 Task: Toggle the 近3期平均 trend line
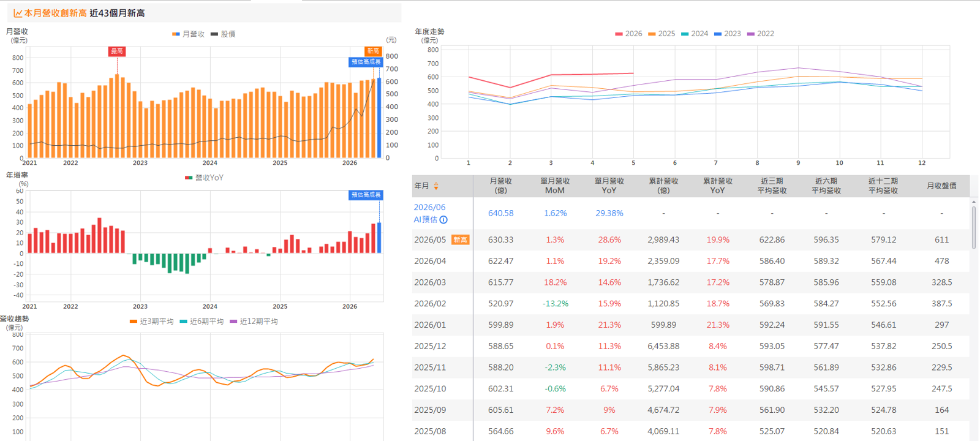coord(151,322)
